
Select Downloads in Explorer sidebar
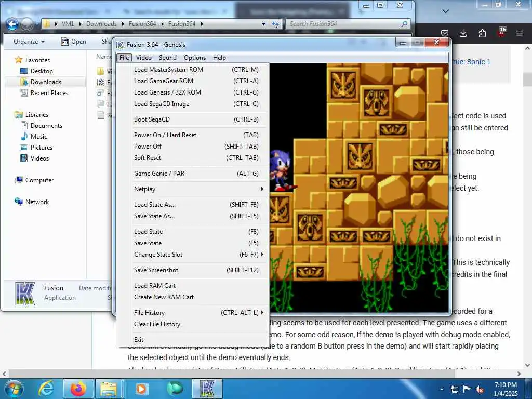[x=41, y=82]
